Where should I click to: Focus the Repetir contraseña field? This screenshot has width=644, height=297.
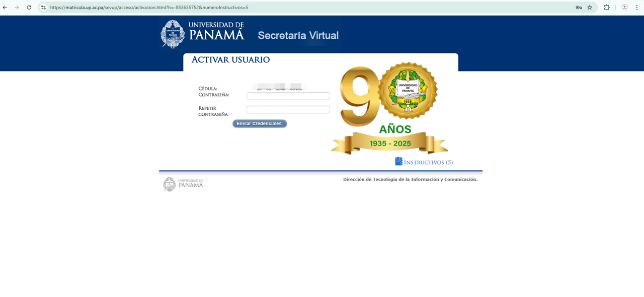(288, 110)
